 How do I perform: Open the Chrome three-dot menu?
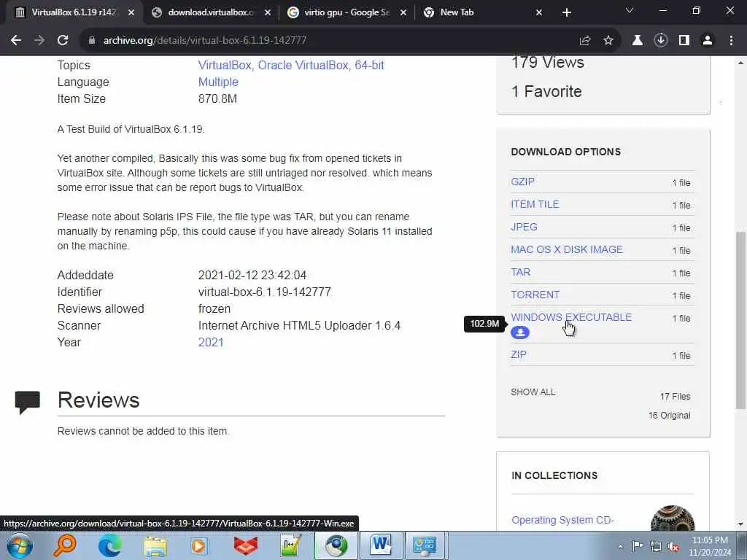(x=731, y=41)
